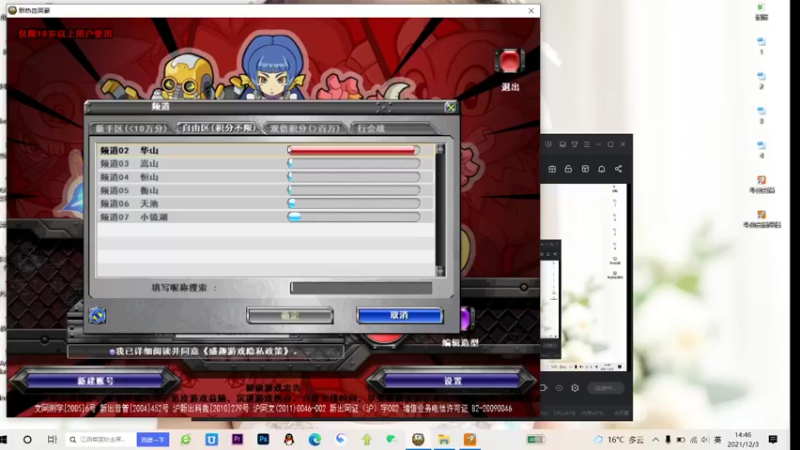800x450 pixels.
Task: Click the blue emblem icon at dialog bottom-left
Action: coord(97,315)
